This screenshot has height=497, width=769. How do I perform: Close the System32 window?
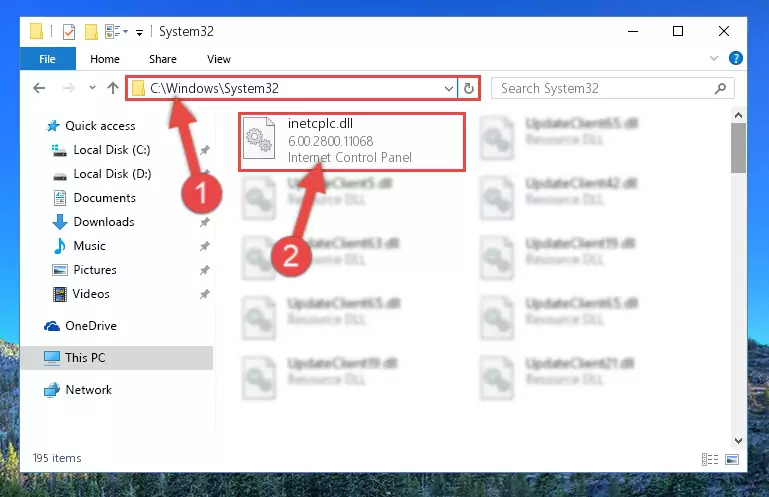point(723,31)
